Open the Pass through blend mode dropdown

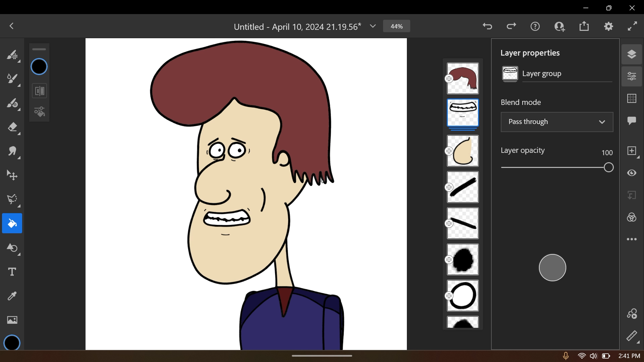556,122
